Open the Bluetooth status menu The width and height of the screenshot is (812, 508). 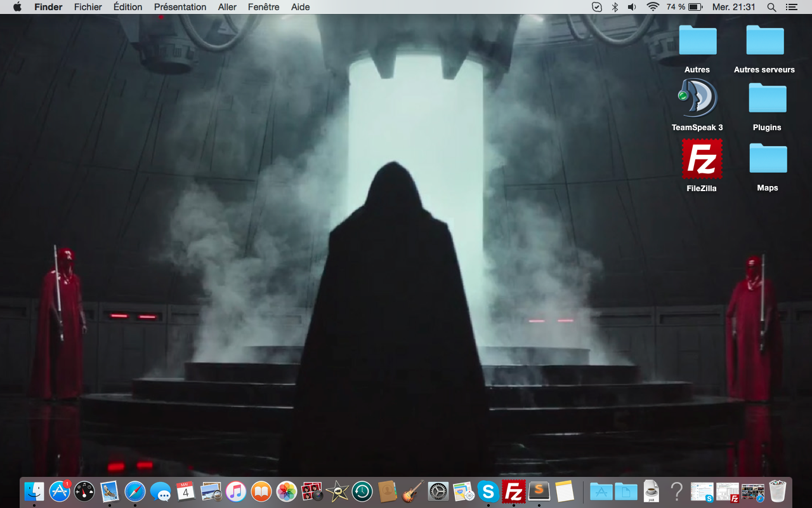614,7
